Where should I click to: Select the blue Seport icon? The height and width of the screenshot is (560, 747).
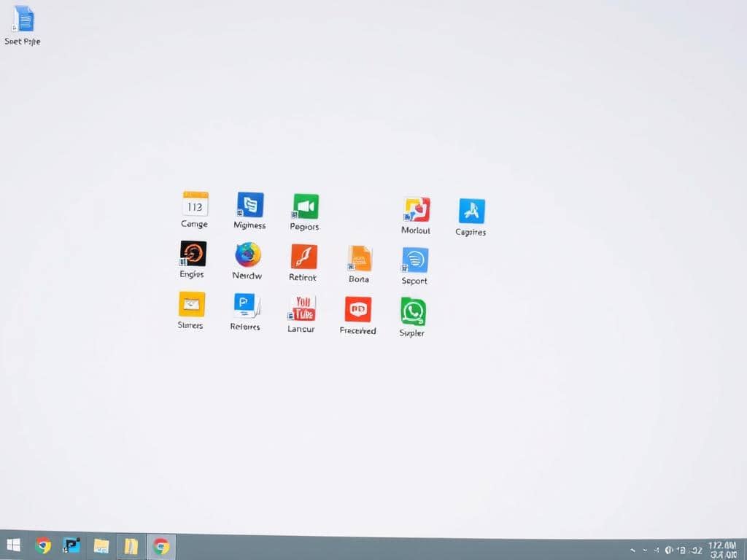tap(415, 260)
